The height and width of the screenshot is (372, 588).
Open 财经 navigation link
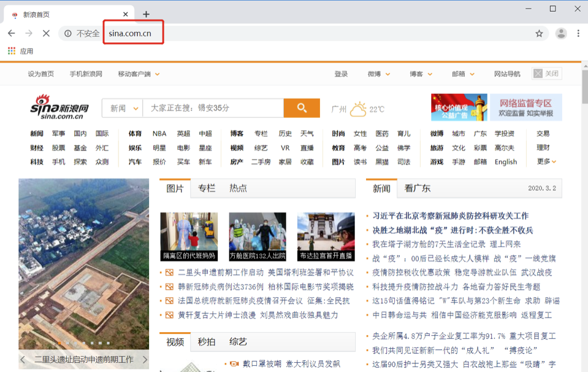37,148
